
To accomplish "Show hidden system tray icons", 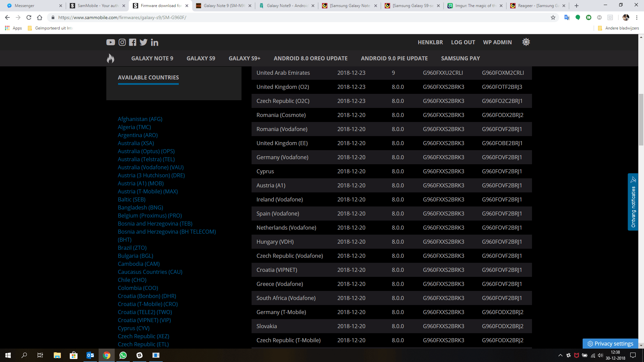I will point(560,355).
